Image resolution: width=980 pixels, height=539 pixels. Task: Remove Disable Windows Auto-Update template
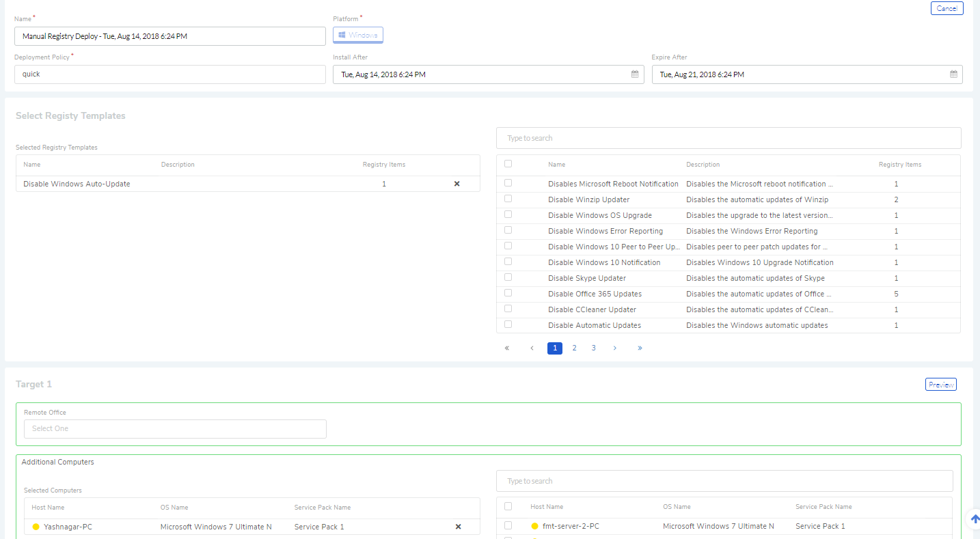[457, 184]
